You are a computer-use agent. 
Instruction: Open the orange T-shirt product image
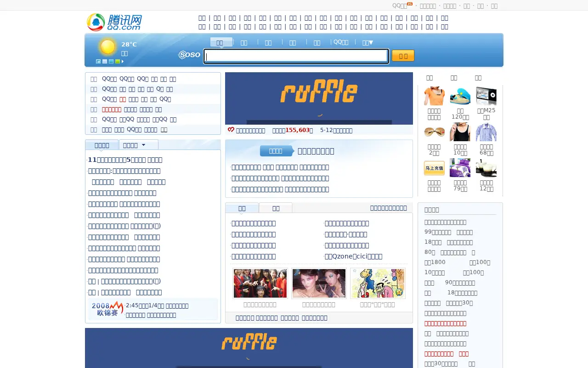(434, 96)
